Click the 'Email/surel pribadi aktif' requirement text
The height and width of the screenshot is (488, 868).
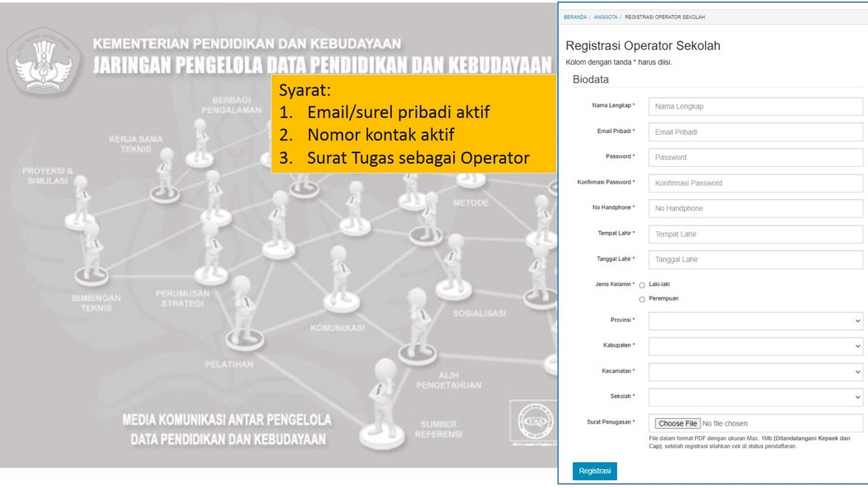398,113
